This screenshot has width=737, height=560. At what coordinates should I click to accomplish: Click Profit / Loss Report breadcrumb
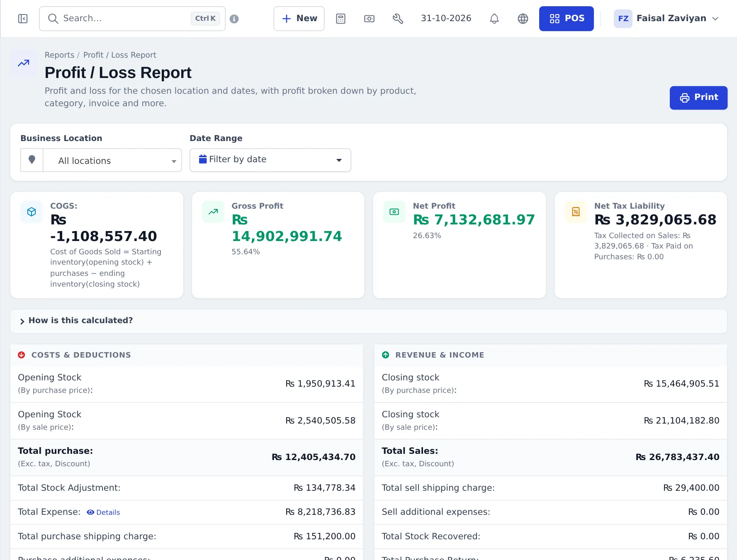[119, 55]
